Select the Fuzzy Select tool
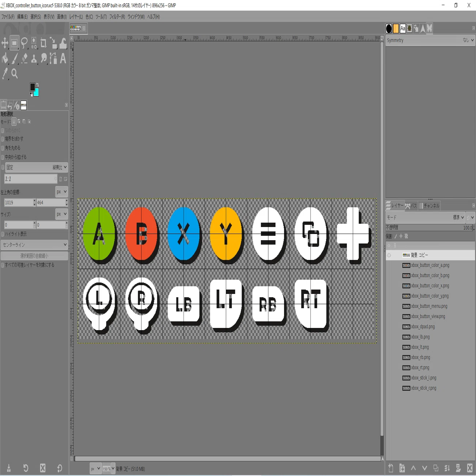 pyautogui.click(x=34, y=43)
